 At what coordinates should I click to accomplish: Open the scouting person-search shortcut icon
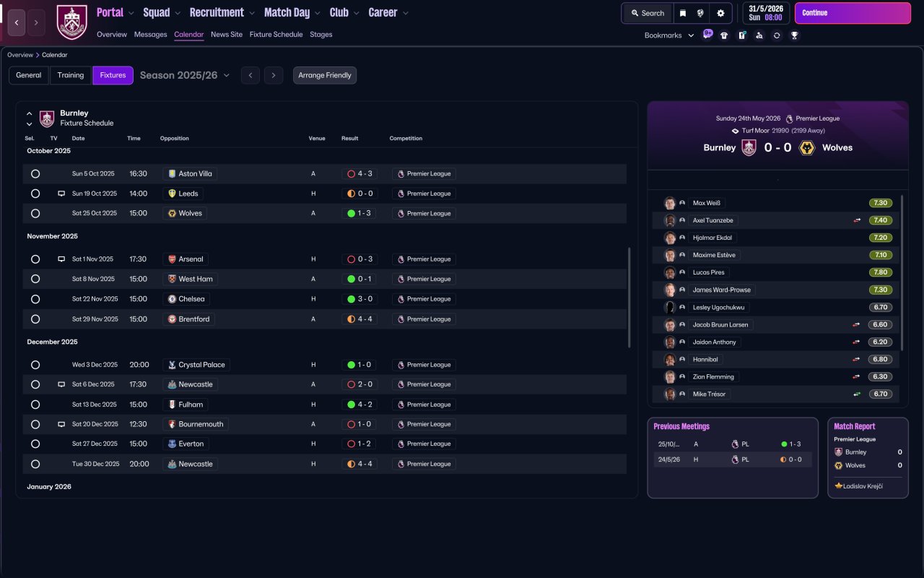pyautogui.click(x=759, y=35)
